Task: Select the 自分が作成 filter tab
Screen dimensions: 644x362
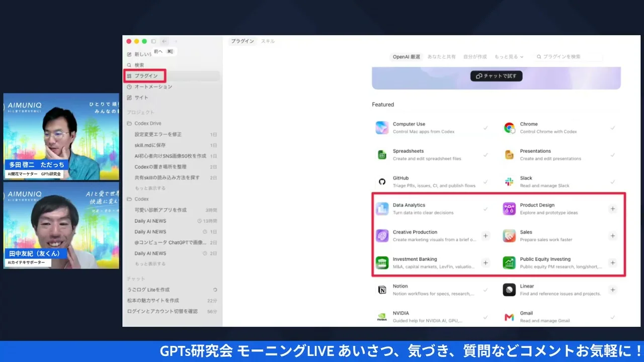Action: coord(475,57)
